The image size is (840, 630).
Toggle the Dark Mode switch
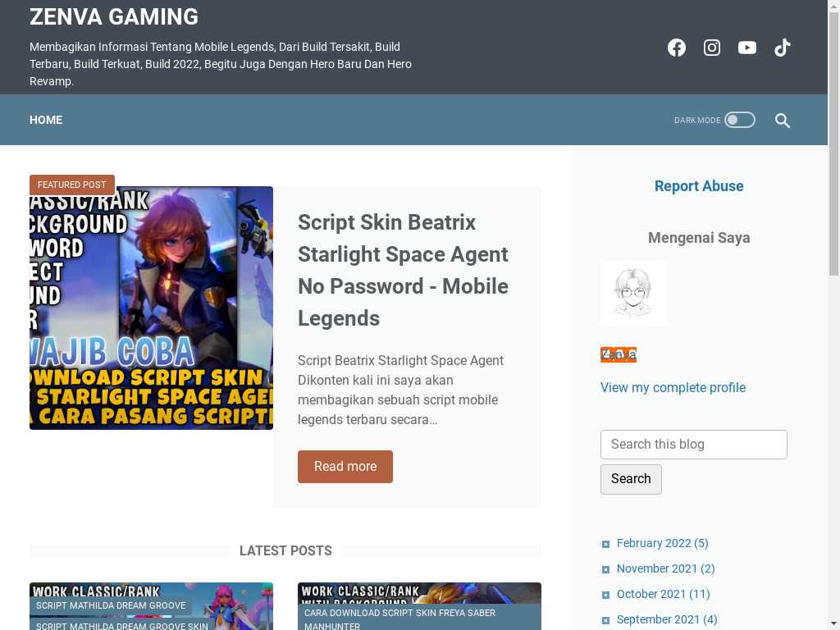740,120
